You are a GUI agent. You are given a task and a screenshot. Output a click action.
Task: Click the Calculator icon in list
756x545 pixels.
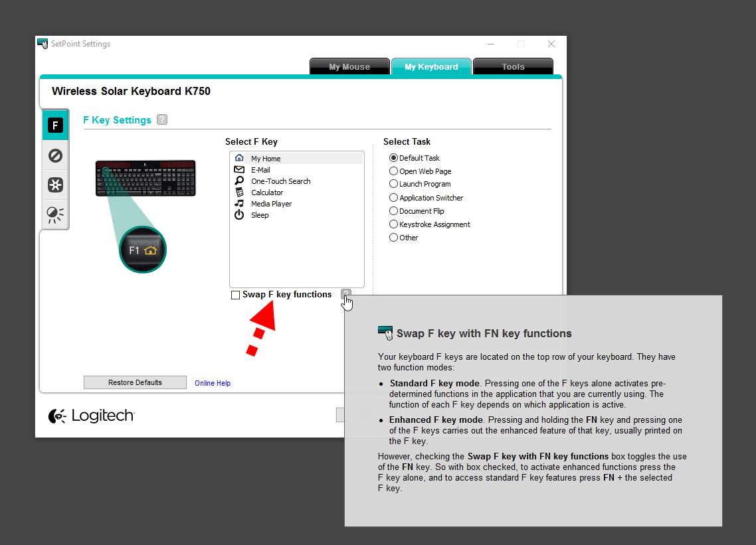tap(239, 193)
